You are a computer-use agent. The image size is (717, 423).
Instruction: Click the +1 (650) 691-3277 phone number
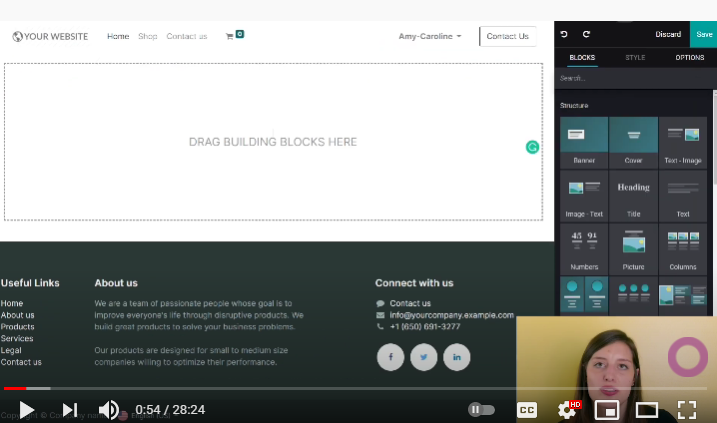click(x=425, y=327)
